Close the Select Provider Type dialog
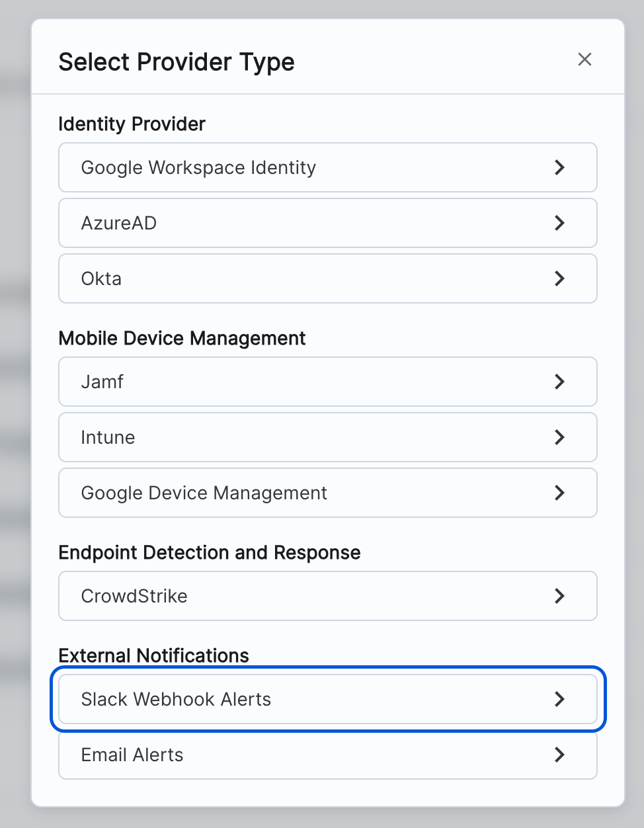The image size is (644, 828). [x=584, y=60]
